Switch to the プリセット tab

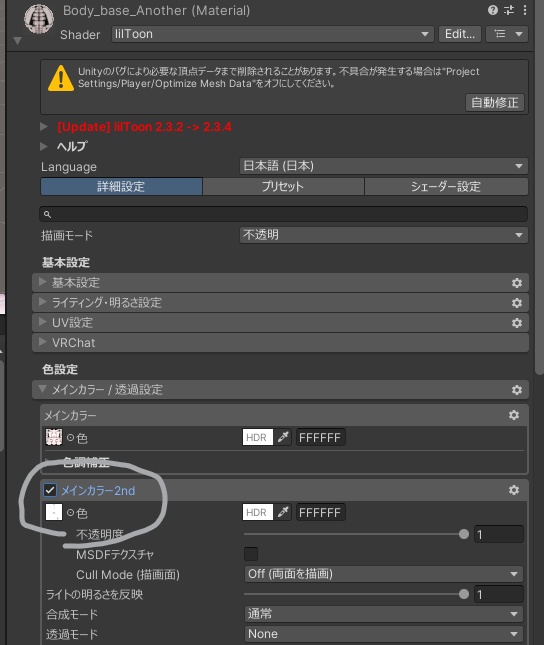click(x=283, y=186)
